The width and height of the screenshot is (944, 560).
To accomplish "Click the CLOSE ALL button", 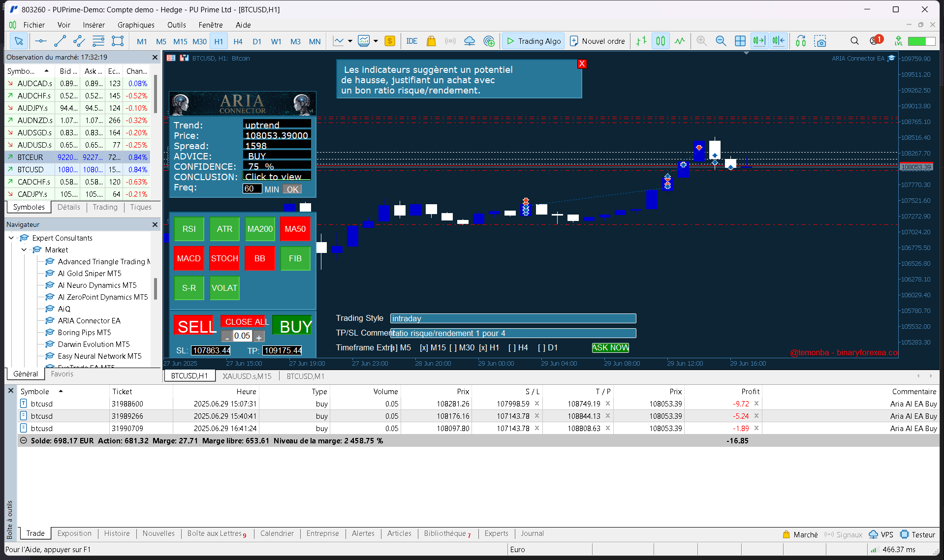I will coord(243,321).
